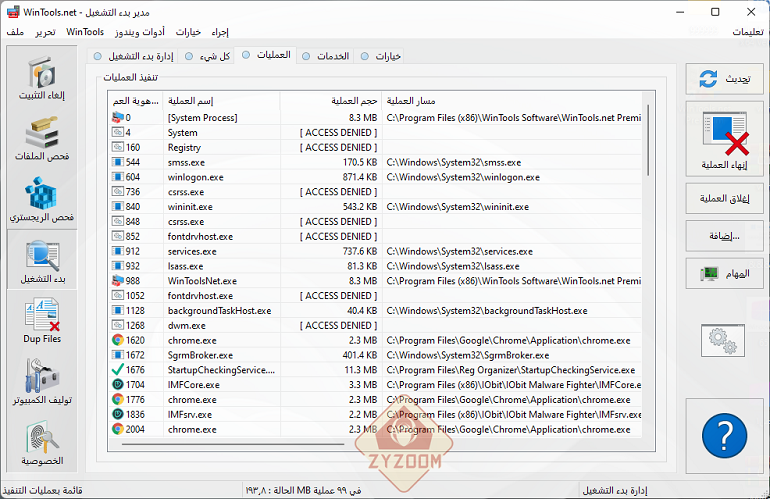Select the SgrmBroker.exe process row
Screen dimensions: 770x499
(376, 355)
